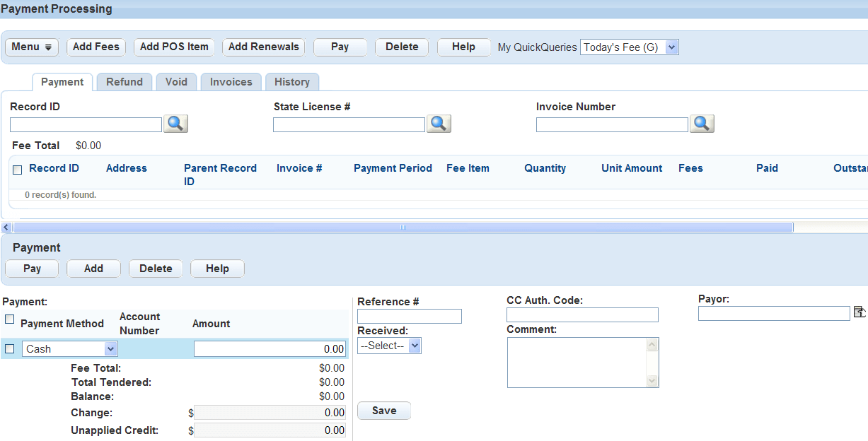
Task: Click the State License # search icon
Action: point(439,124)
